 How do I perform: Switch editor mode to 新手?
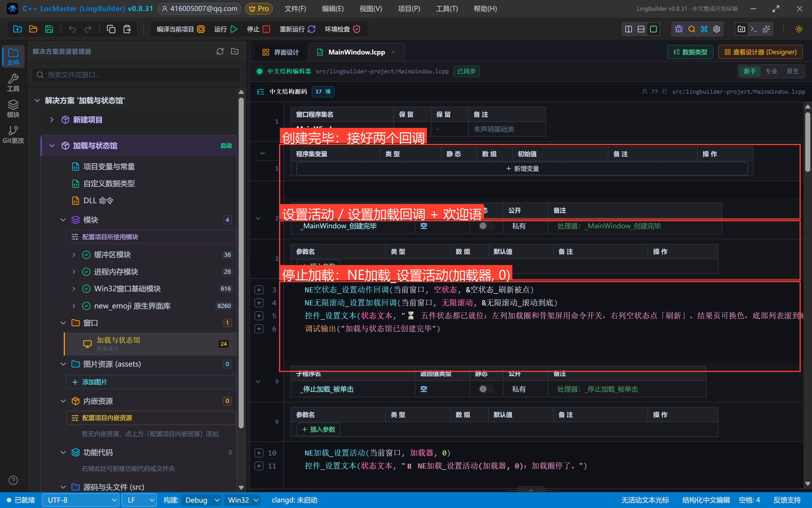[x=750, y=71]
